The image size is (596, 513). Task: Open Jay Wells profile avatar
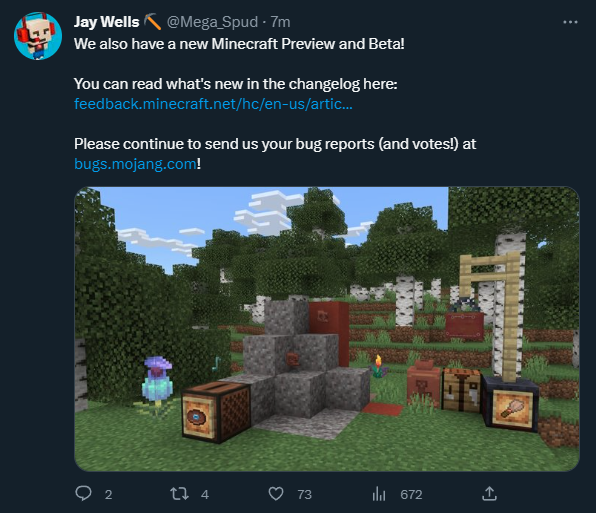(x=38, y=36)
